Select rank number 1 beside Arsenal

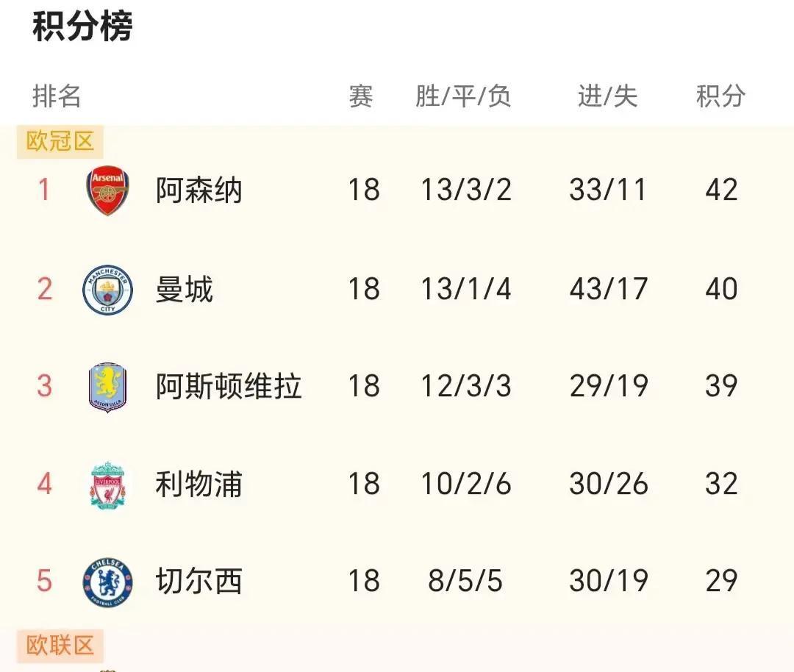point(43,190)
